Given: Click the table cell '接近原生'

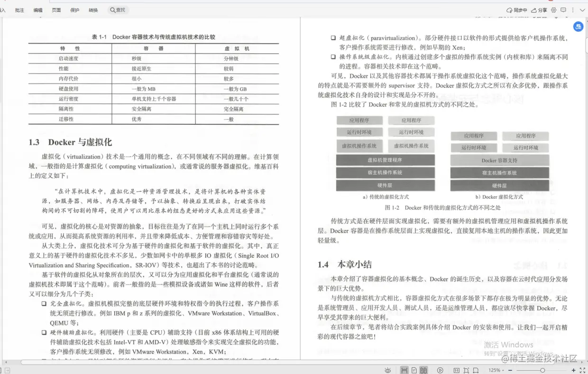Looking at the screenshot, I should coord(142,68).
